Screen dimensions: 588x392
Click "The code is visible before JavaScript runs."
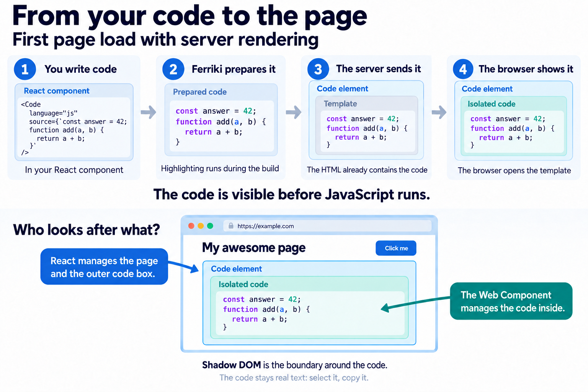(x=292, y=194)
